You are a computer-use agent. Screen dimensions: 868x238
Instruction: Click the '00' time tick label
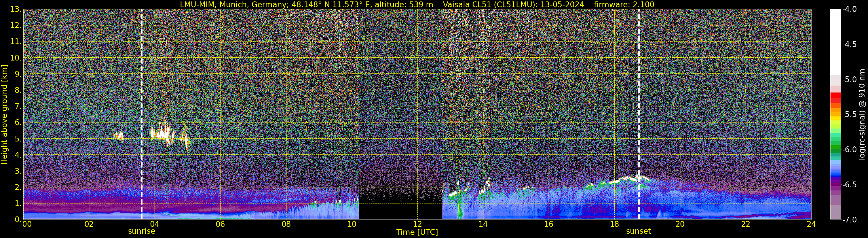point(27,224)
